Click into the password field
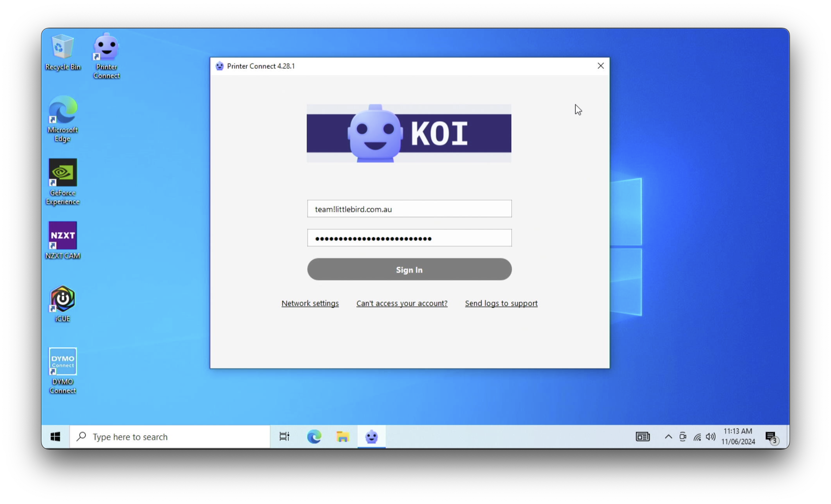This screenshot has height=504, width=831. coord(409,238)
